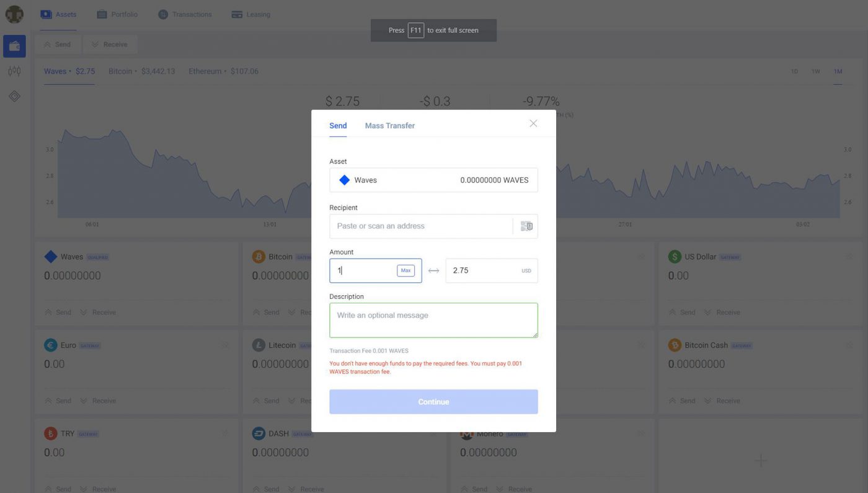Click Send on the Waves card
868x493 pixels.
(58, 313)
